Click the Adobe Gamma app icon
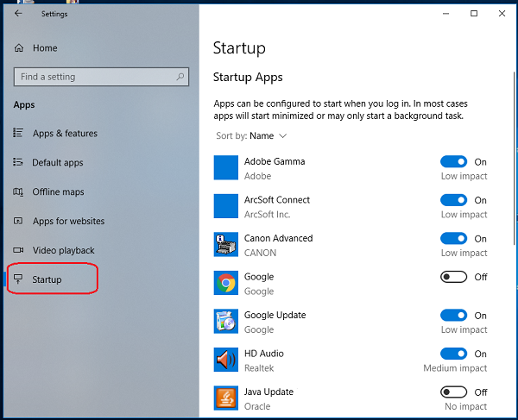Image resolution: width=518 pixels, height=420 pixels. pyautogui.click(x=226, y=167)
